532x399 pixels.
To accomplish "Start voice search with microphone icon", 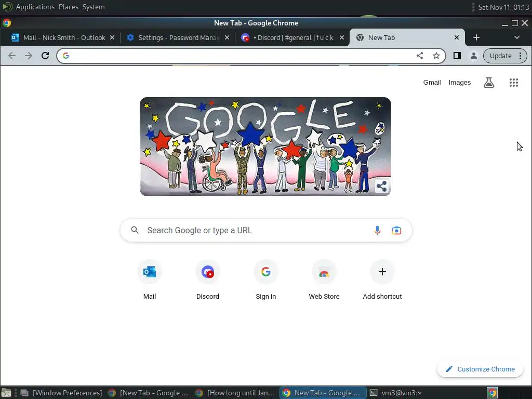I will (377, 230).
